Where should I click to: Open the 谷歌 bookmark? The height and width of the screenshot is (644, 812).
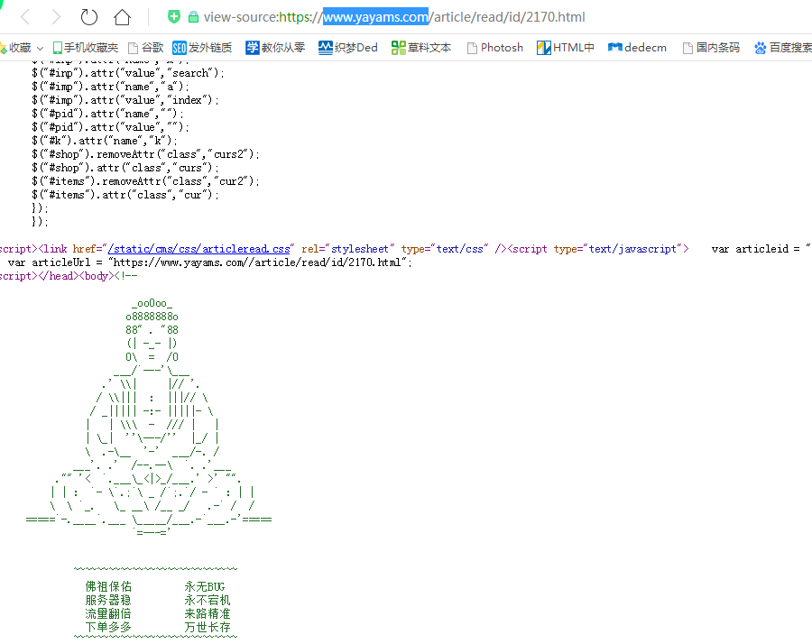pyautogui.click(x=145, y=48)
